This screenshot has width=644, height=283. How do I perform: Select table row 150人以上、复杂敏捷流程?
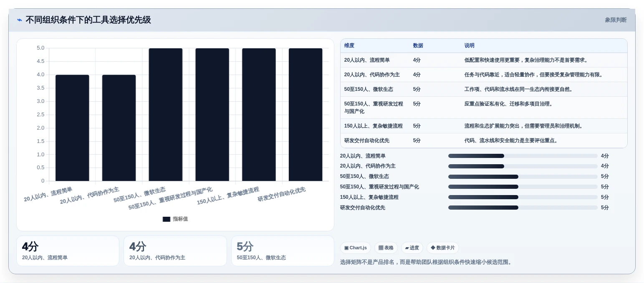[x=484, y=126]
